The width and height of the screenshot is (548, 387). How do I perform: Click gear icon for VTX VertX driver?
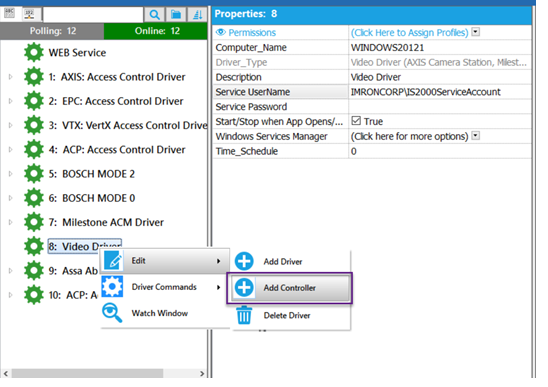pos(34,125)
